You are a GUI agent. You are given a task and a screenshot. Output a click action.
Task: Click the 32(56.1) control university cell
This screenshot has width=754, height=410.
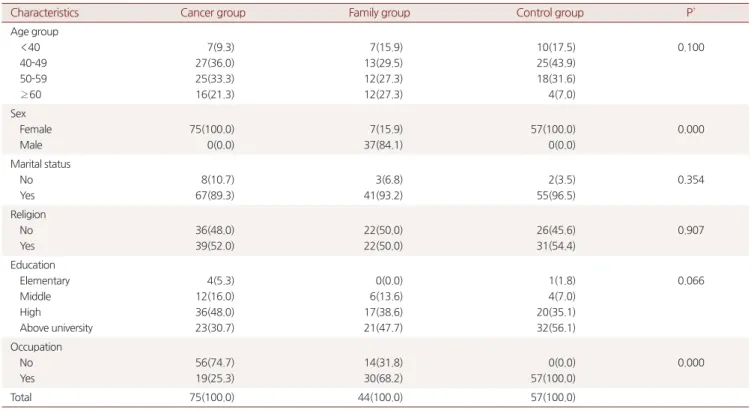click(x=556, y=328)
